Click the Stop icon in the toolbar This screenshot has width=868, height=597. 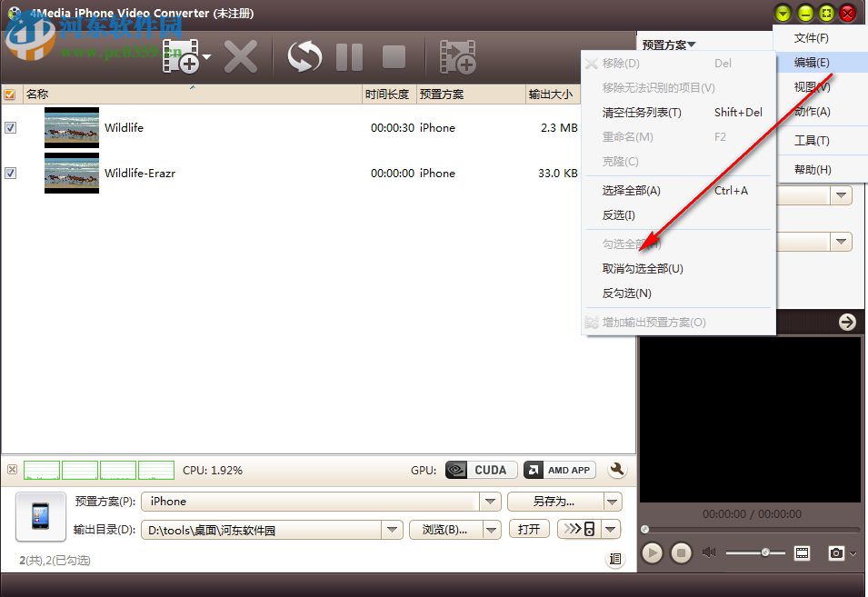click(394, 56)
